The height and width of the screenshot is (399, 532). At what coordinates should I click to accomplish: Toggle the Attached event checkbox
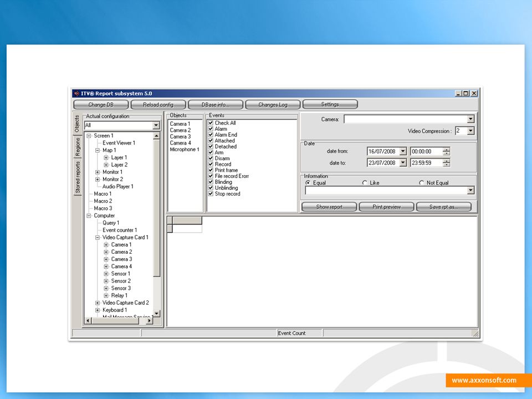coord(211,140)
